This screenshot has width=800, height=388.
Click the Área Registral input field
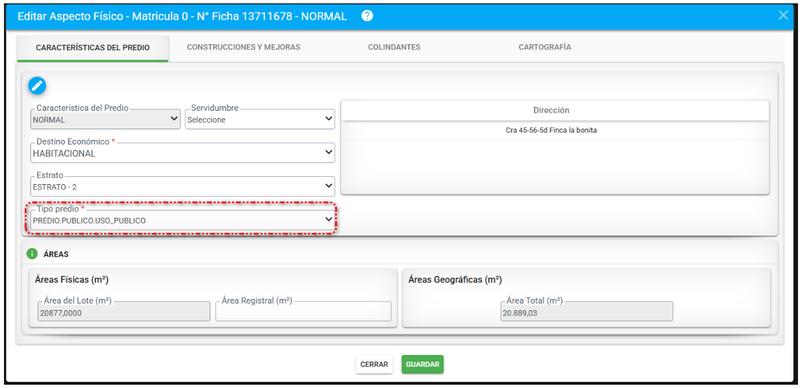[304, 311]
